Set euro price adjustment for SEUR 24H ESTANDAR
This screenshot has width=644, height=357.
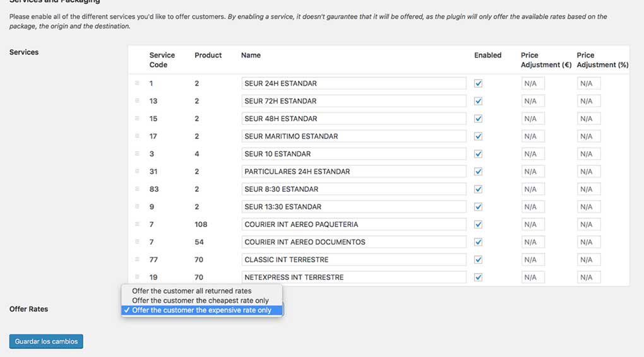coord(533,83)
